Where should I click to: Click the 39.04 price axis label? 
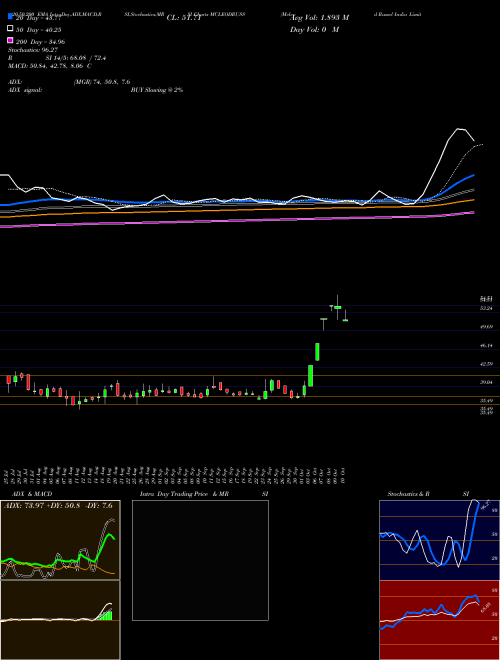click(x=486, y=383)
